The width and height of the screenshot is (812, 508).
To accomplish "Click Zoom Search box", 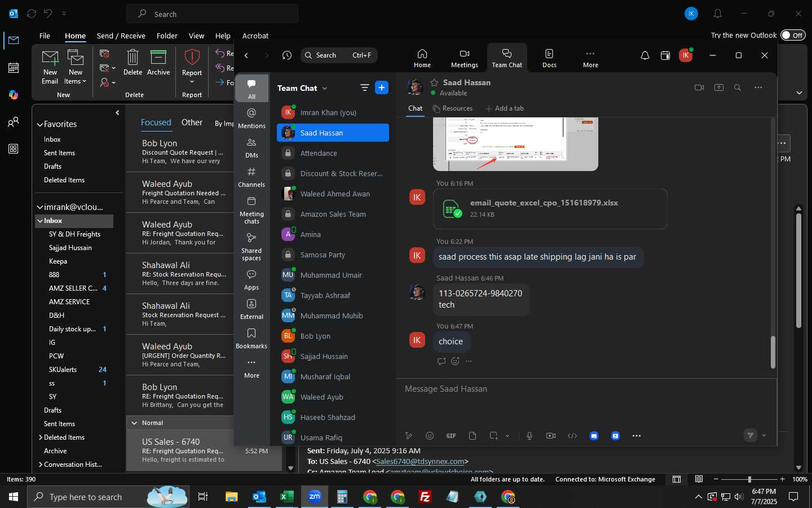I will pos(339,55).
